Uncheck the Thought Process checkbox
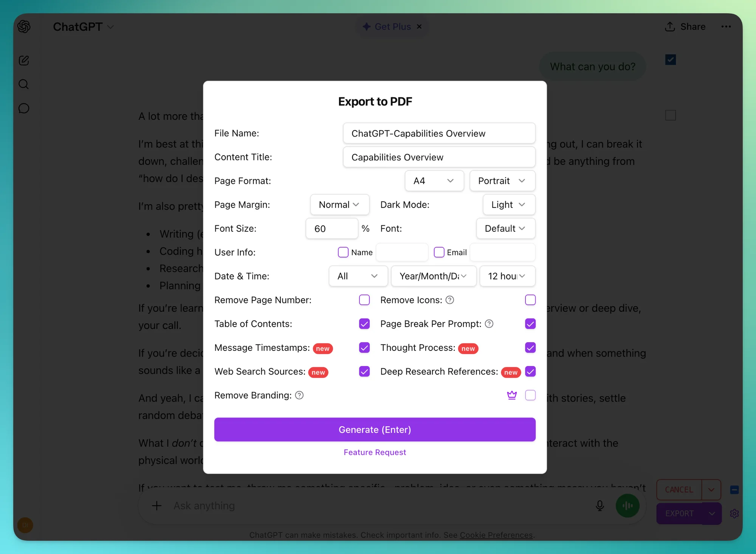Image resolution: width=756 pixels, height=554 pixels. pos(530,348)
